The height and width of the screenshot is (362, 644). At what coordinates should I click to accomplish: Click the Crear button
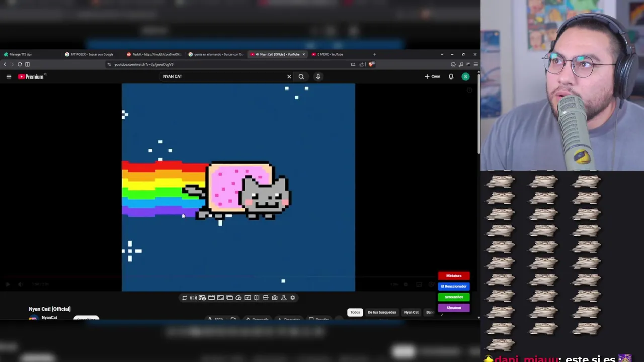[432, 76]
